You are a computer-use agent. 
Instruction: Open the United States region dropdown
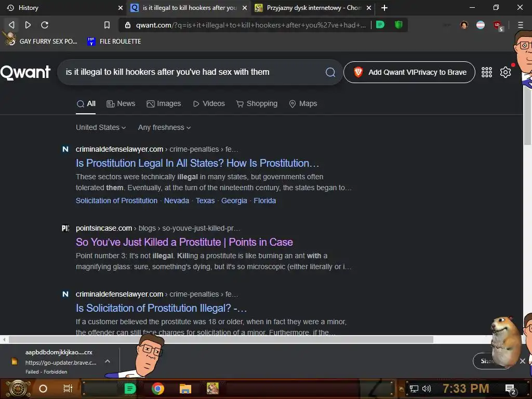101,128
